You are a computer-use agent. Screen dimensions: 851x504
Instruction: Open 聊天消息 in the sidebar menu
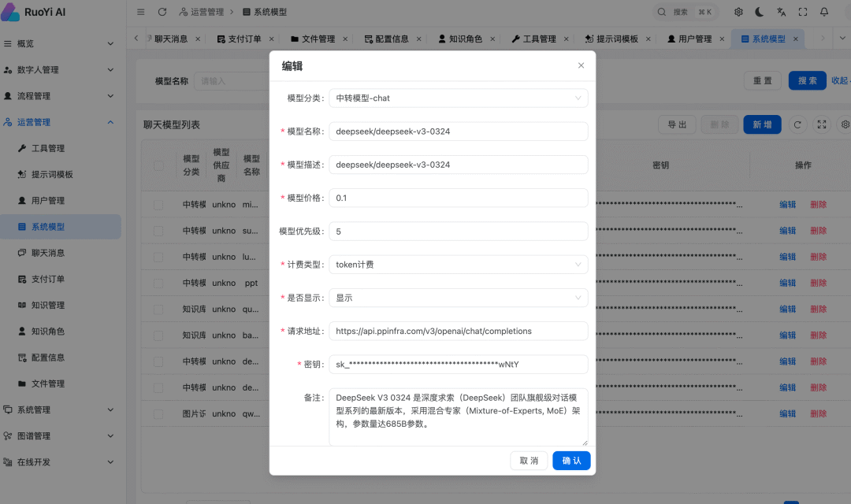pyautogui.click(x=48, y=253)
